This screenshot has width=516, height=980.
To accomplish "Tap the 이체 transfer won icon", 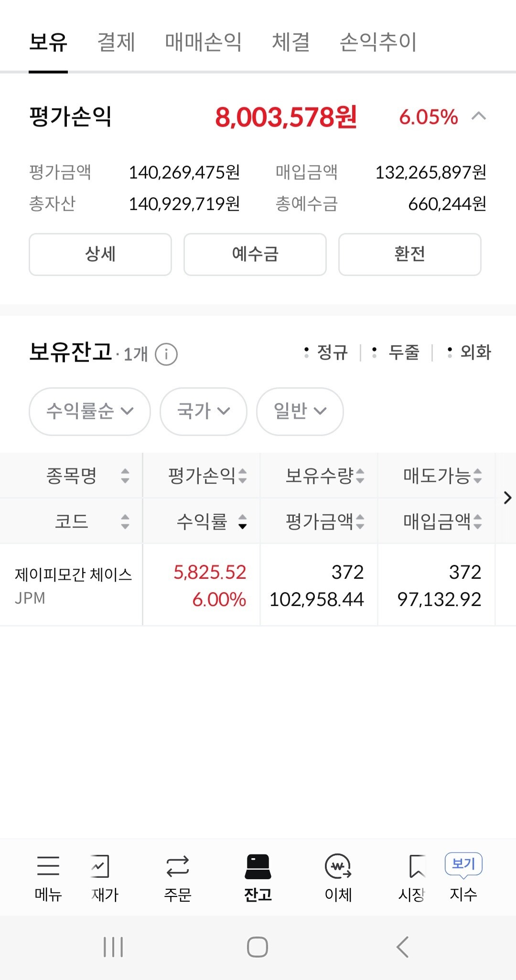I will point(338,866).
